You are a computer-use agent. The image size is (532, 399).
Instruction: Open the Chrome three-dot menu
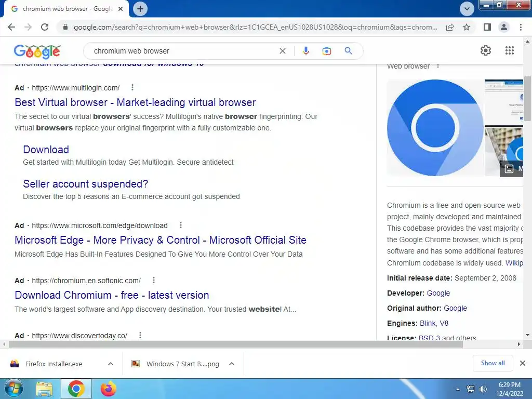coord(521,27)
